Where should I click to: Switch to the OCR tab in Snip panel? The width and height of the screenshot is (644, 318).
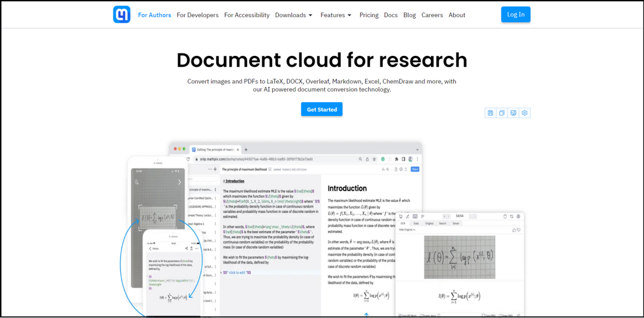(x=403, y=223)
